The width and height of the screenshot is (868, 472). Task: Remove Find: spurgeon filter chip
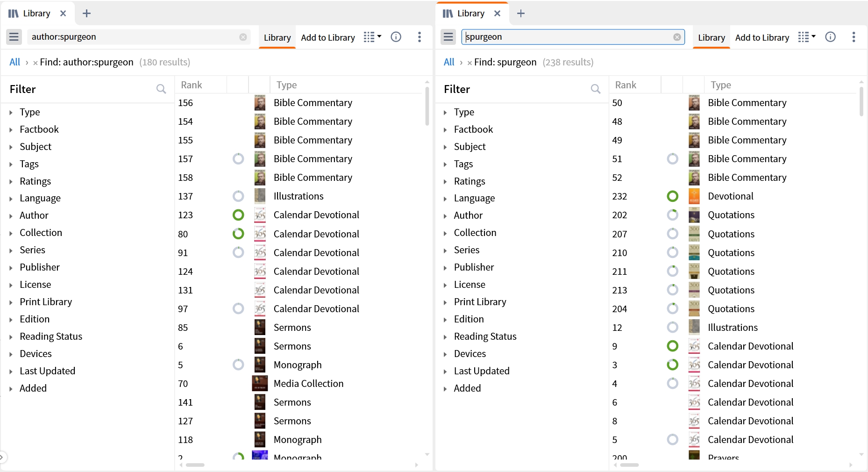point(470,63)
